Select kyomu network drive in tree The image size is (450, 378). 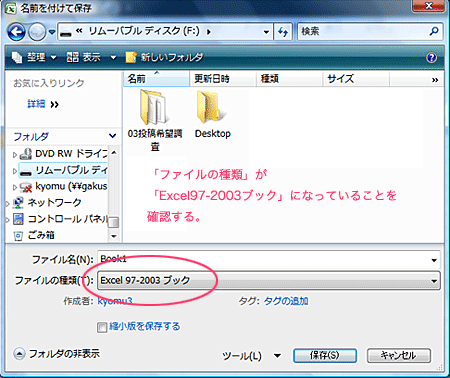click(x=63, y=186)
